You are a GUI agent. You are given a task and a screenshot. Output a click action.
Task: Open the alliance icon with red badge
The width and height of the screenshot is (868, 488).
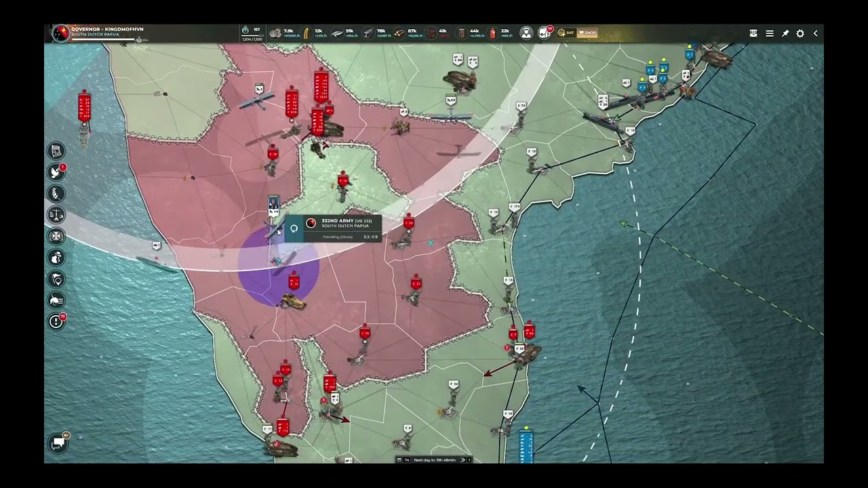point(545,33)
